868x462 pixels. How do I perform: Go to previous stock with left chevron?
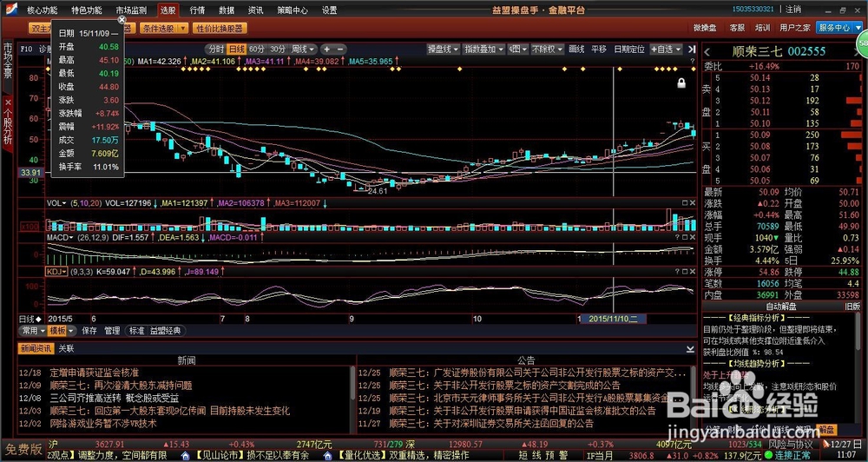pyautogui.click(x=707, y=52)
